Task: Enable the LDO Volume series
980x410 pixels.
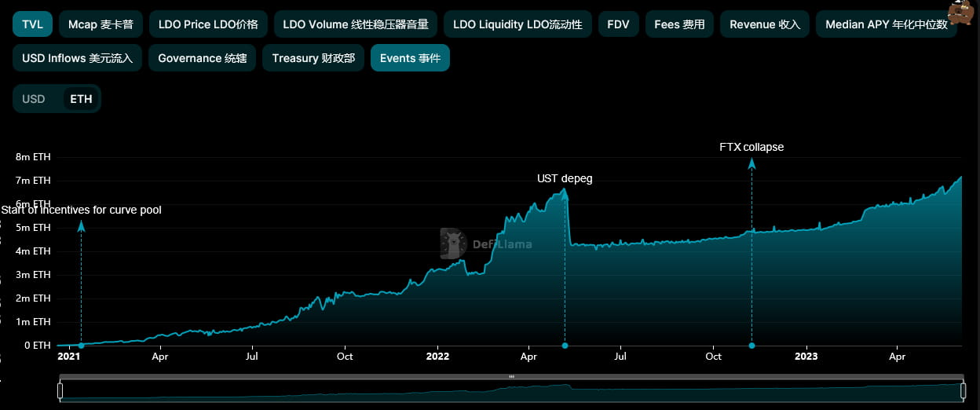Action: [356, 24]
